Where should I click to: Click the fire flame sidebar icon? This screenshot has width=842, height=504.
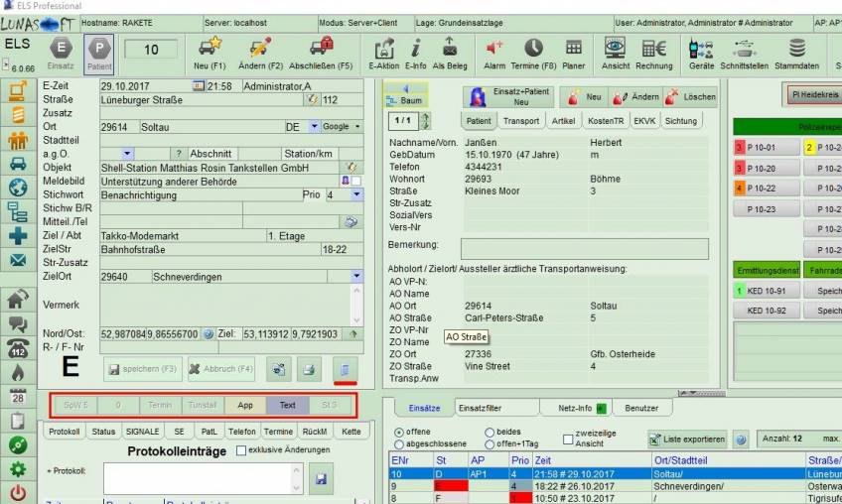coord(18,372)
